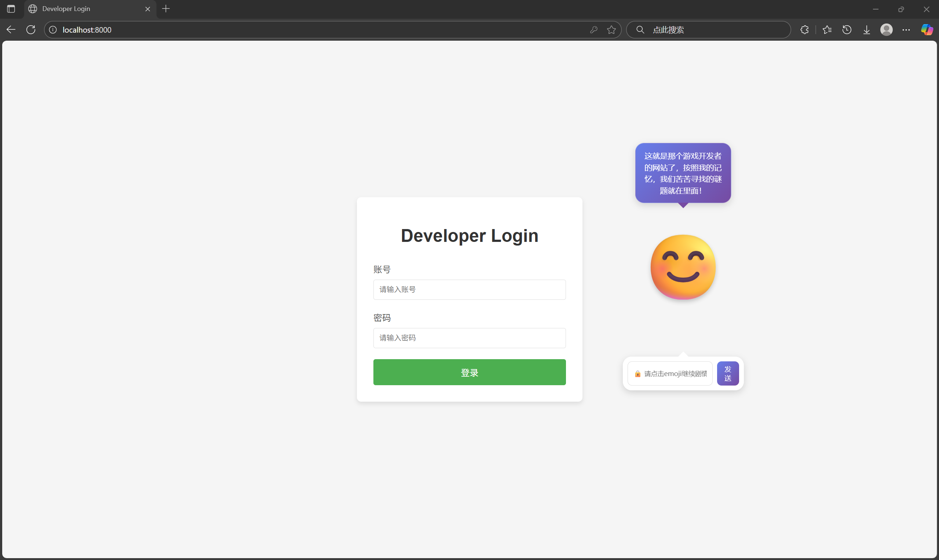Launch the Copilot sidebar
This screenshot has width=939, height=560.
coord(927,30)
